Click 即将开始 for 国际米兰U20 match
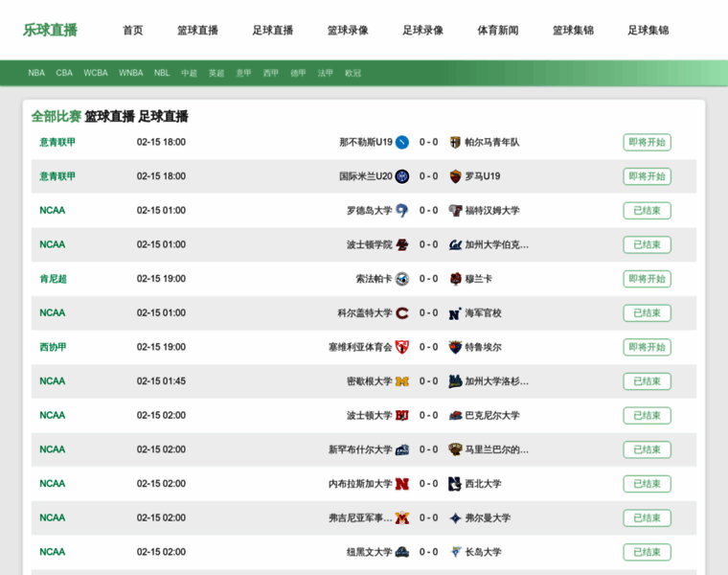Viewport: 728px width, 575px height. (x=647, y=176)
